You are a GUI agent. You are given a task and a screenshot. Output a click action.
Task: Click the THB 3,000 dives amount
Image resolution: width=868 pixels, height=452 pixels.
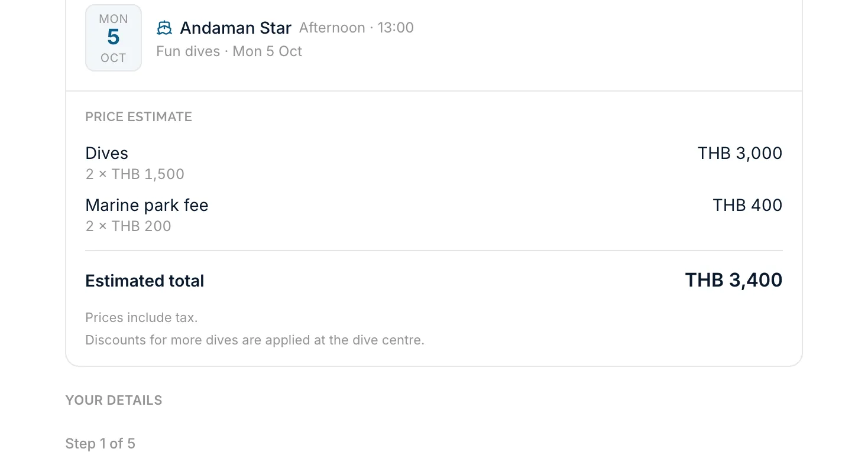[740, 154]
